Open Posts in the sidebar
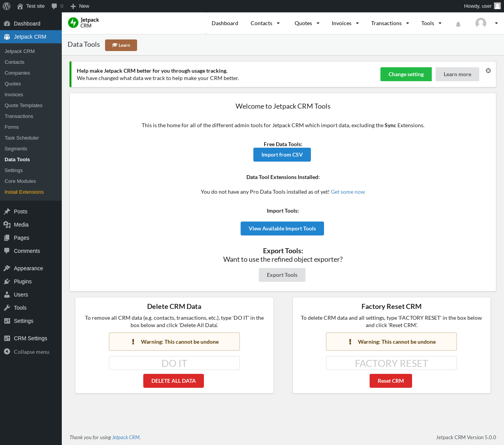The width and height of the screenshot is (504, 445). point(31,211)
